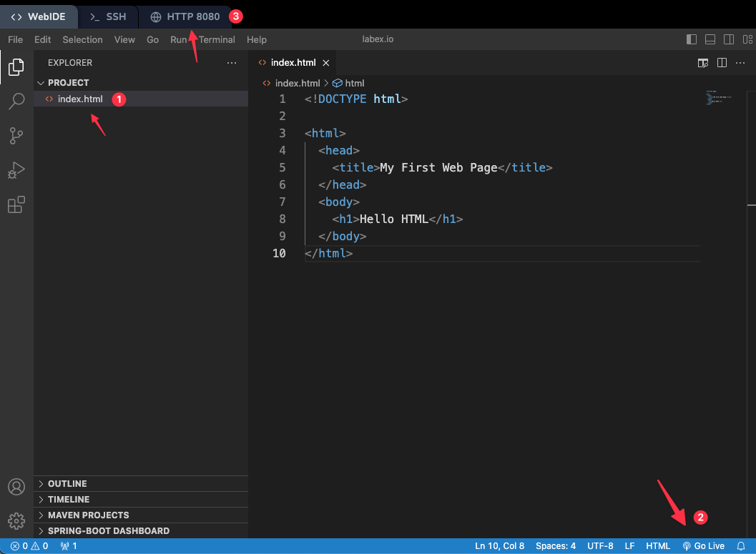Click the Spaces: 4 indentation setting
The width and height of the screenshot is (756, 554).
click(556, 545)
